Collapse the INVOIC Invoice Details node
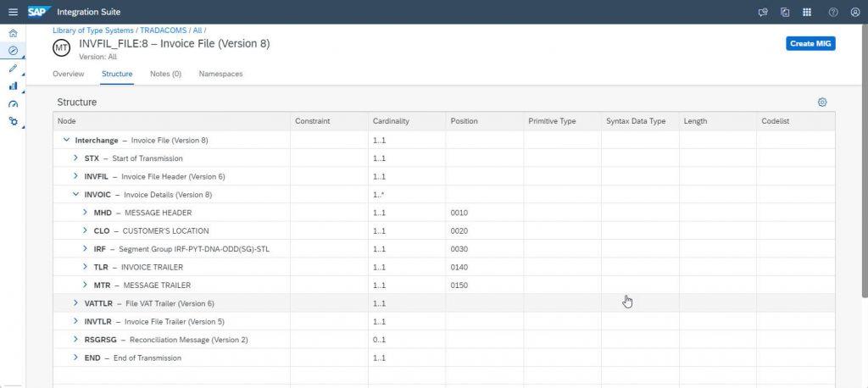The width and height of the screenshot is (868, 388). coord(75,195)
